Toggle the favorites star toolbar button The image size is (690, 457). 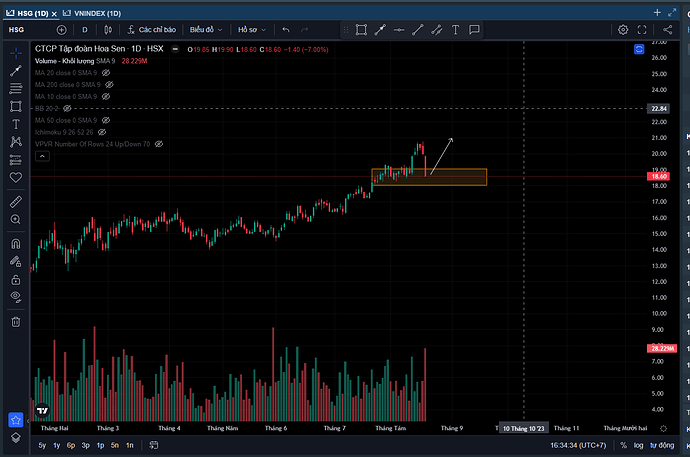click(x=16, y=420)
